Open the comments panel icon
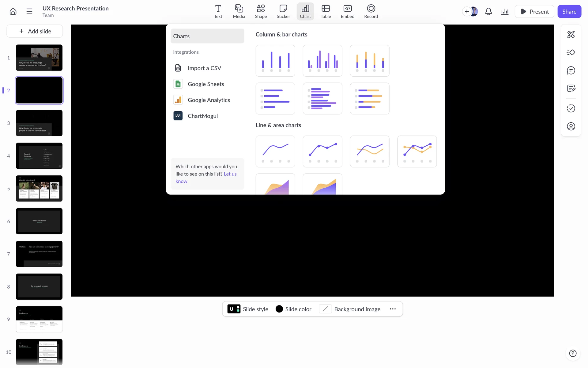Screen dimensions: 588x368 tap(571, 71)
